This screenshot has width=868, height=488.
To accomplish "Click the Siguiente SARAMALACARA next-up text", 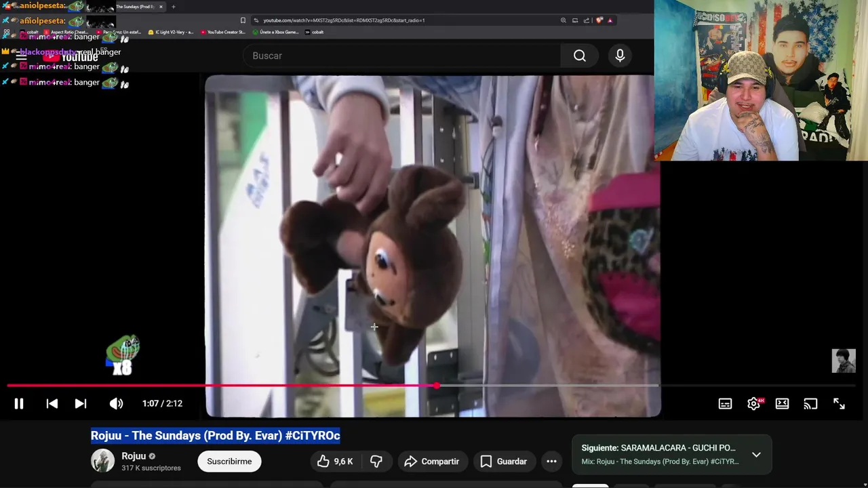I will [658, 448].
